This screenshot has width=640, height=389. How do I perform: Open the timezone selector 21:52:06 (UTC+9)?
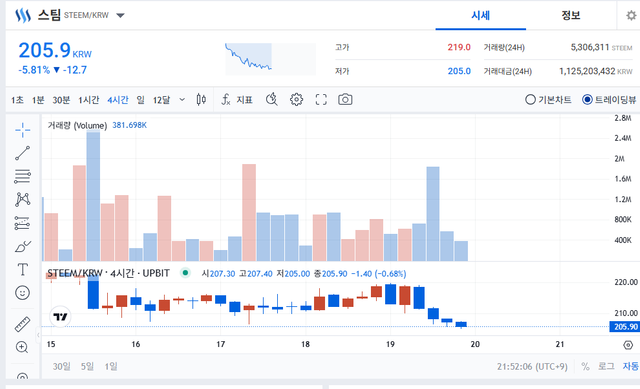(x=532, y=367)
